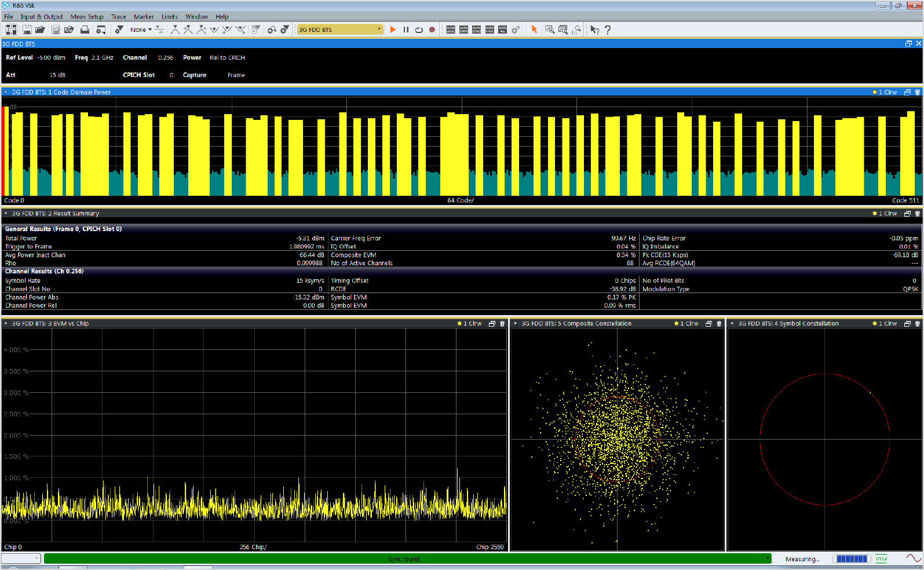Open file using the folder icon
924x570 pixels.
(40, 30)
